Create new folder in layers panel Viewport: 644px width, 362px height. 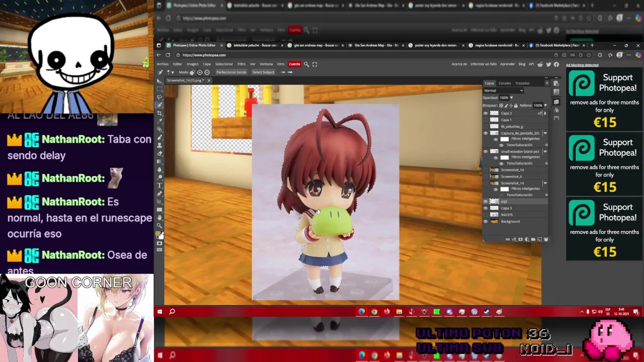[x=533, y=239]
